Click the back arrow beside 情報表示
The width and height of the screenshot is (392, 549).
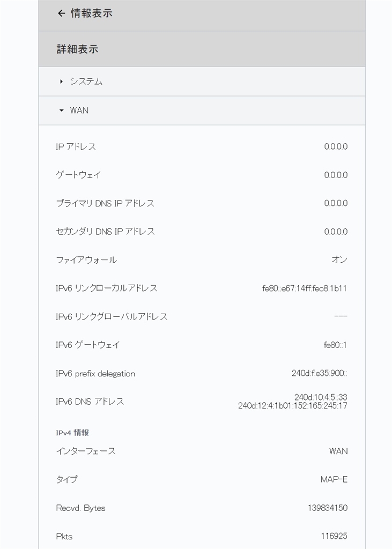tap(61, 13)
